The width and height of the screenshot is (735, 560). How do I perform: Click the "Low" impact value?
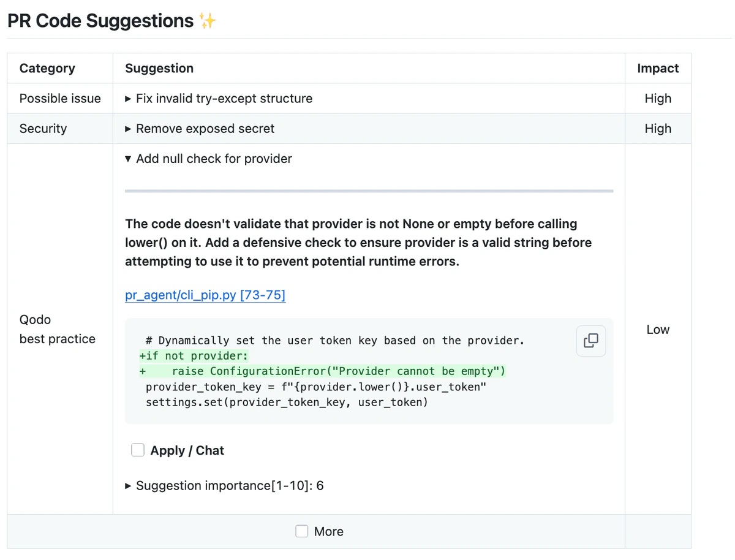[x=658, y=330]
